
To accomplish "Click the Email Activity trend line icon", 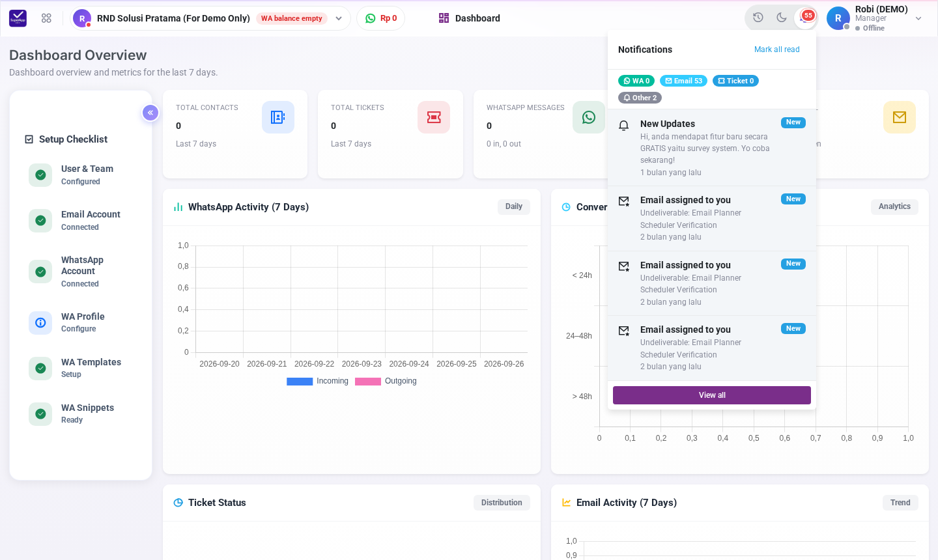I will [567, 503].
